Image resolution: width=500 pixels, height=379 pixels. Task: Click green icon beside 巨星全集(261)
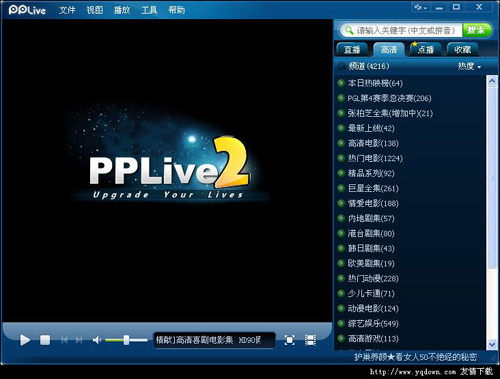341,188
